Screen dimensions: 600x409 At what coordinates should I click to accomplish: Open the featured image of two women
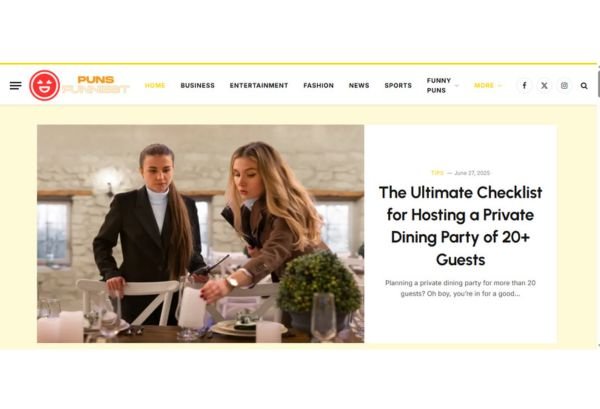(201, 233)
